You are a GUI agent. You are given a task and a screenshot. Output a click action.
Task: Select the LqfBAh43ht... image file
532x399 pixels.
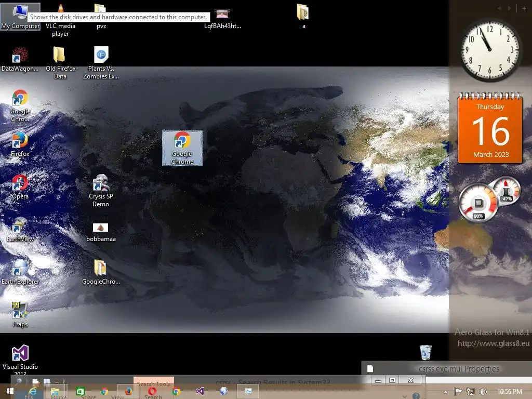pos(222,18)
